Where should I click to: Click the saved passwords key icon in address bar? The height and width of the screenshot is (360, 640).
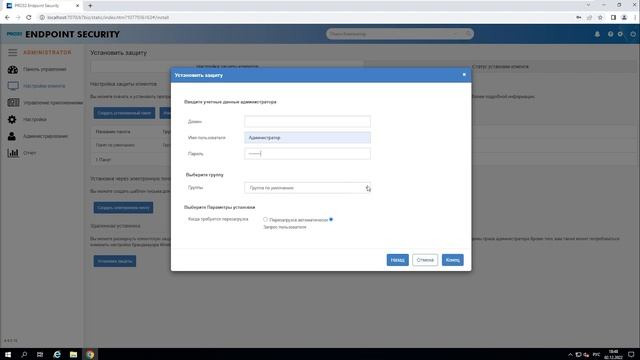pos(578,18)
